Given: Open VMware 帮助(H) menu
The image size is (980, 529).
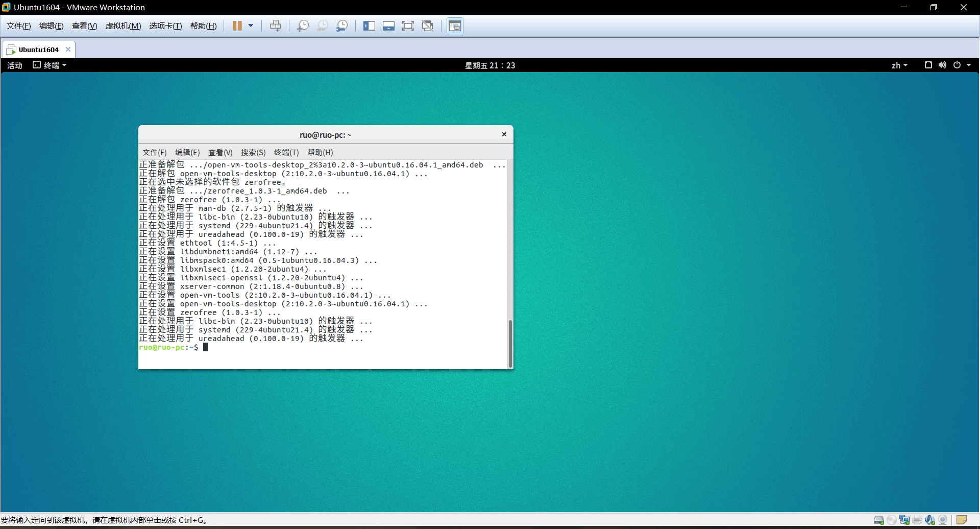Looking at the screenshot, I should coord(203,26).
